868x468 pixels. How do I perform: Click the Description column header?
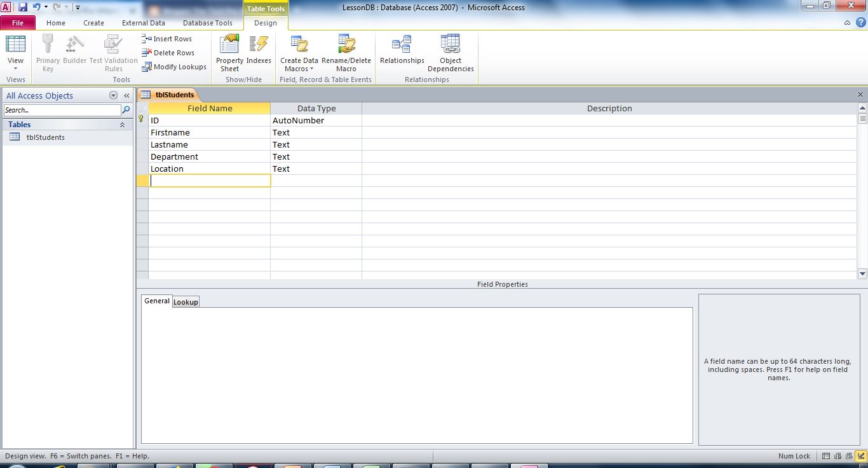click(x=609, y=108)
